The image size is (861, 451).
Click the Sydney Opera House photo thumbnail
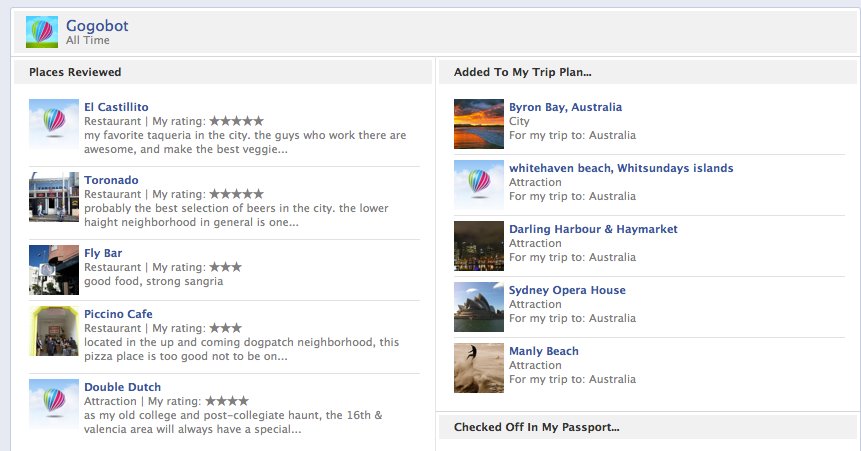(479, 307)
